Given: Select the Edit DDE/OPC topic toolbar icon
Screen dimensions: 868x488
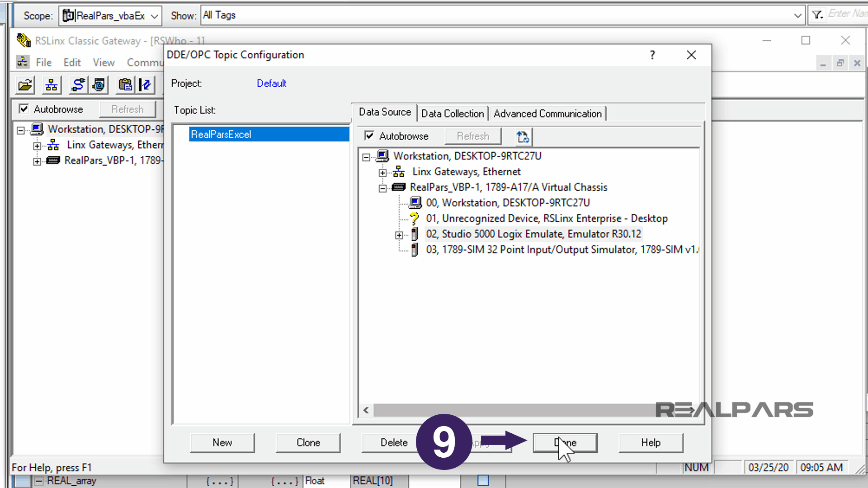Looking at the screenshot, I should [146, 84].
